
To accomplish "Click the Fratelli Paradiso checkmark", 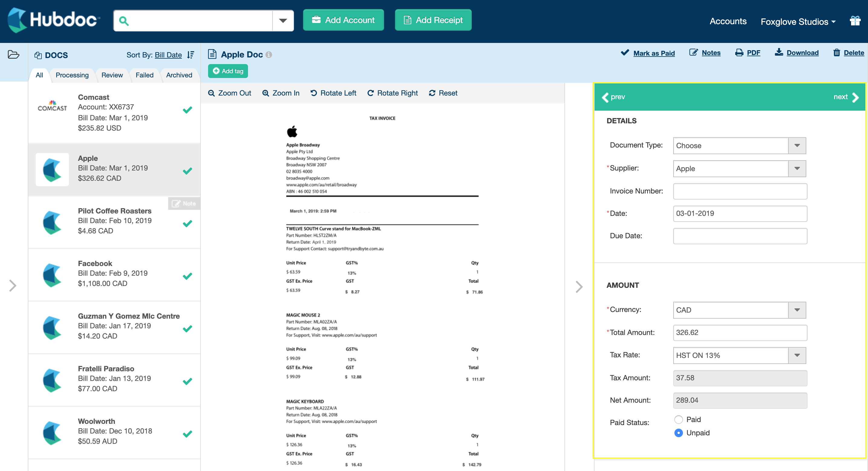I will 187,381.
